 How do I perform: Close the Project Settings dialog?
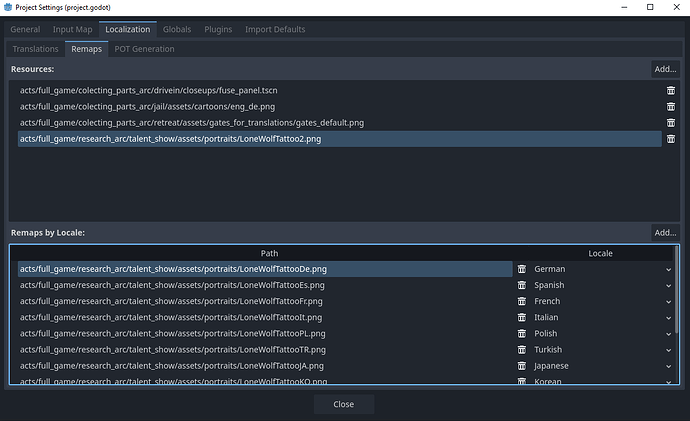pos(344,404)
